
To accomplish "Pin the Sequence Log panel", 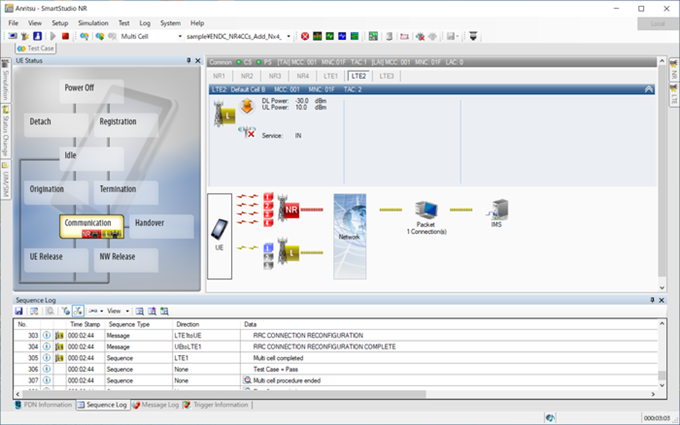I will click(652, 300).
